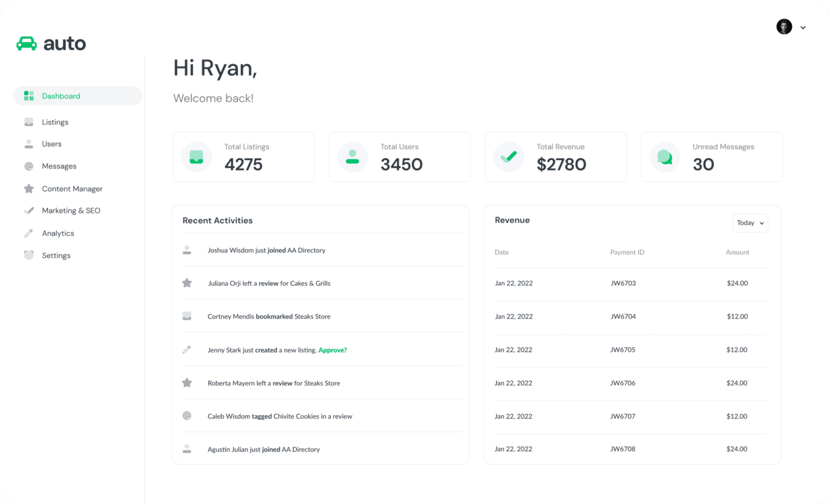The width and height of the screenshot is (829, 504).
Task: Click the Marketing & SEO checkmark icon
Action: pyautogui.click(x=29, y=210)
